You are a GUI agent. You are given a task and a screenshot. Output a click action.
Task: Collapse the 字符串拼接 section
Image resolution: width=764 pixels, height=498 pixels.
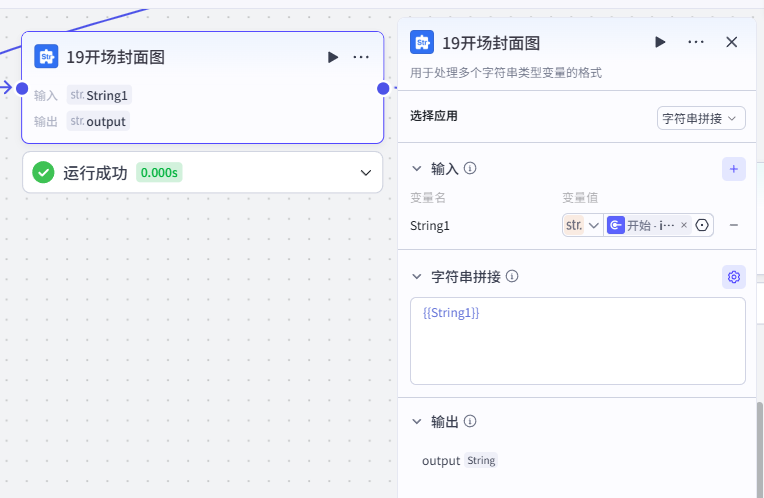click(417, 277)
